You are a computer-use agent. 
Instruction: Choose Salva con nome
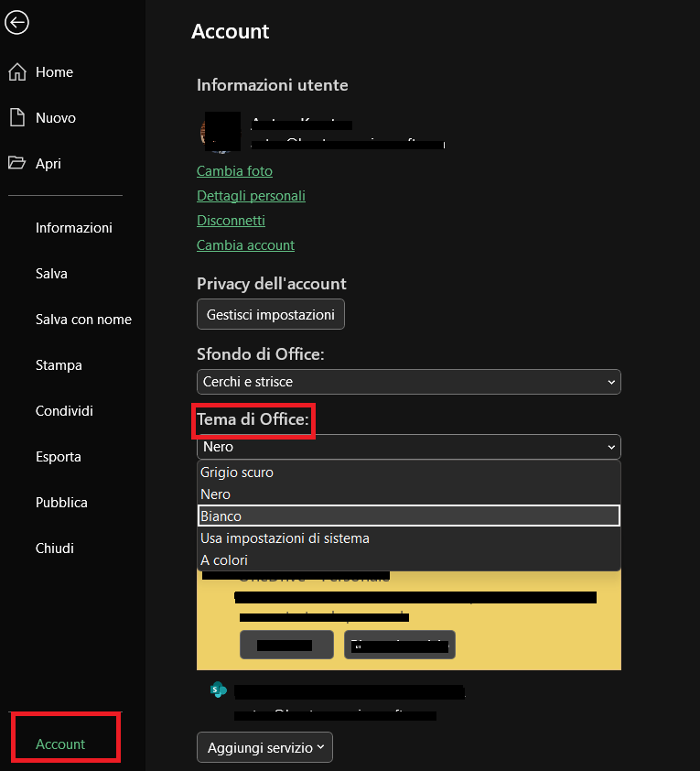pyautogui.click(x=83, y=320)
